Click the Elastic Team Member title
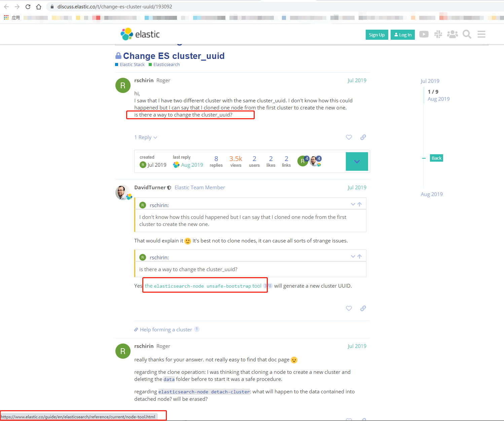The height and width of the screenshot is (421, 504). 200,188
